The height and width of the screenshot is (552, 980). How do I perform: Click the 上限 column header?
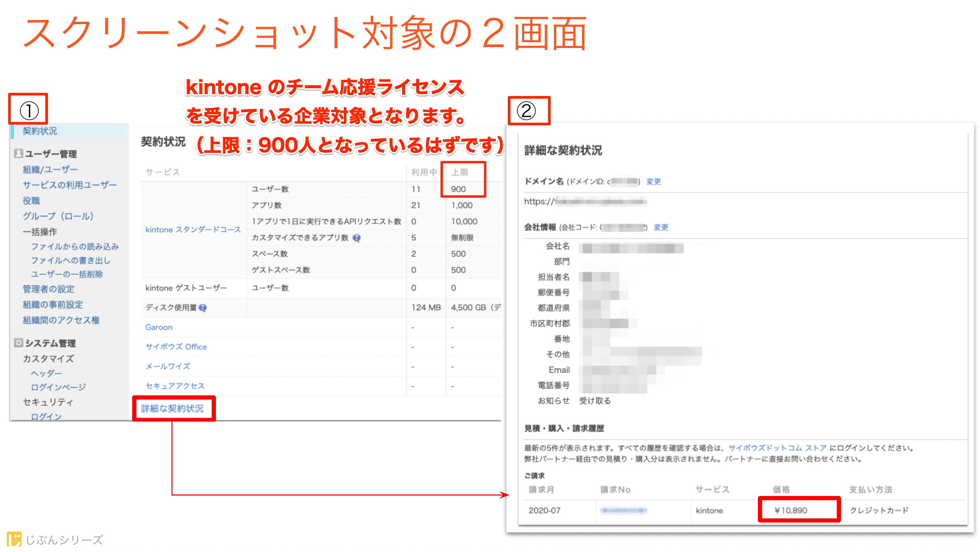point(460,172)
